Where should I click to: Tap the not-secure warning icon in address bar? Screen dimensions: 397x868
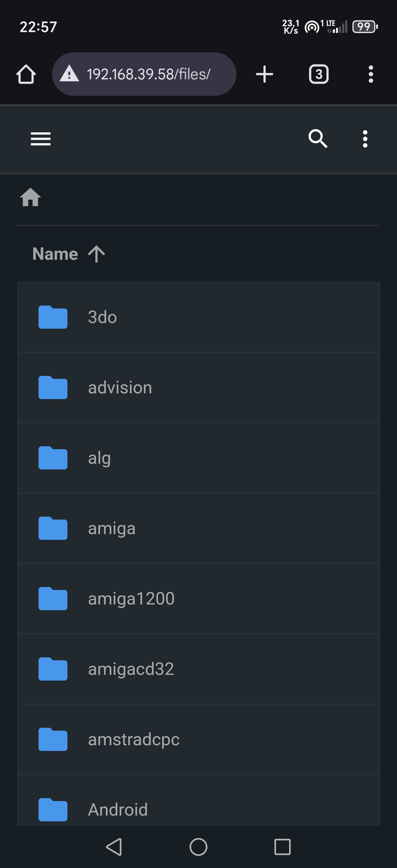[69, 74]
